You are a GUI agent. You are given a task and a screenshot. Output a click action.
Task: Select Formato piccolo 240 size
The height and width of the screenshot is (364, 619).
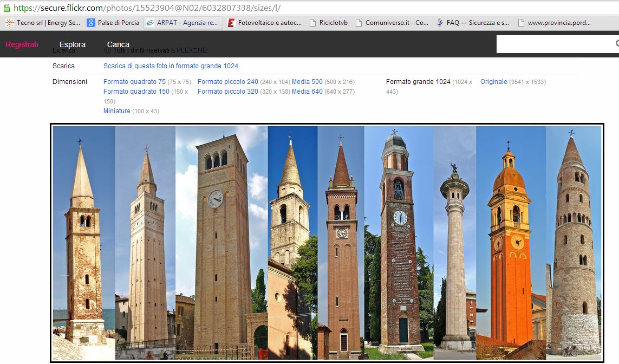(x=228, y=82)
